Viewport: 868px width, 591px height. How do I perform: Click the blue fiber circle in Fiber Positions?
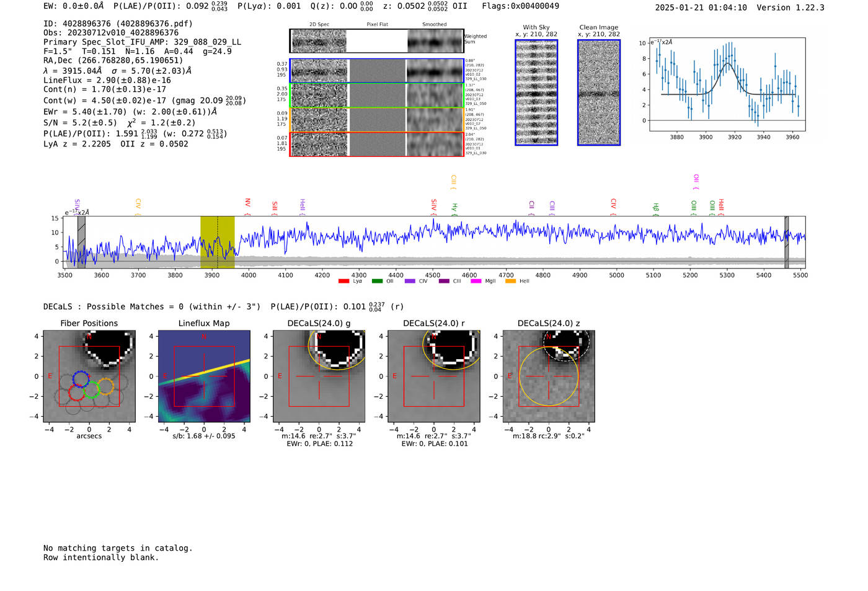pos(81,379)
